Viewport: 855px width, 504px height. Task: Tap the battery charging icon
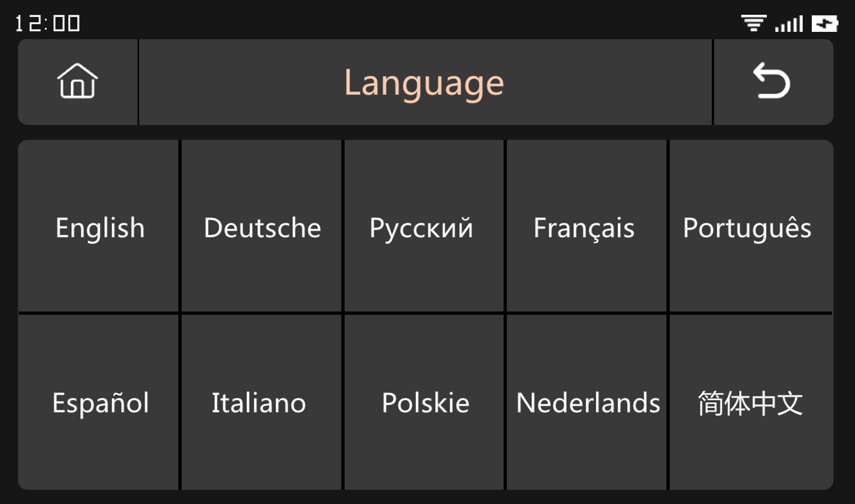tap(825, 23)
